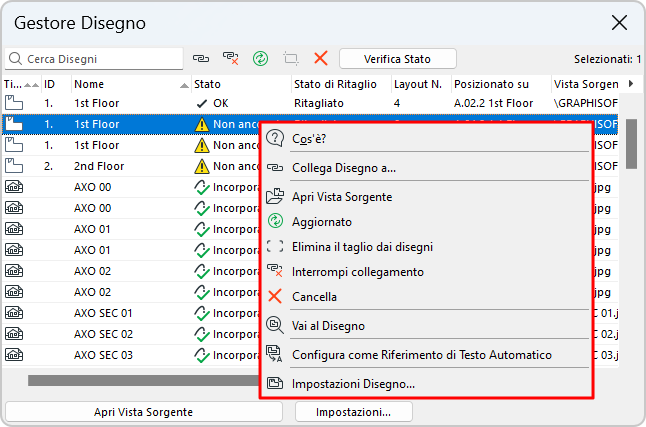Select Elimina il taglio dai disegni
Screen dimensions: 646x427
pyautogui.click(x=362, y=246)
